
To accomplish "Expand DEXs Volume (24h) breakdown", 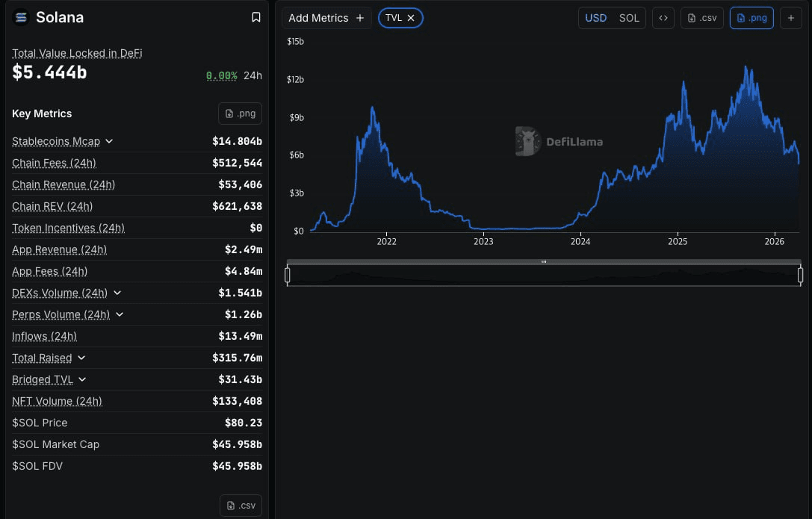I will click(117, 293).
